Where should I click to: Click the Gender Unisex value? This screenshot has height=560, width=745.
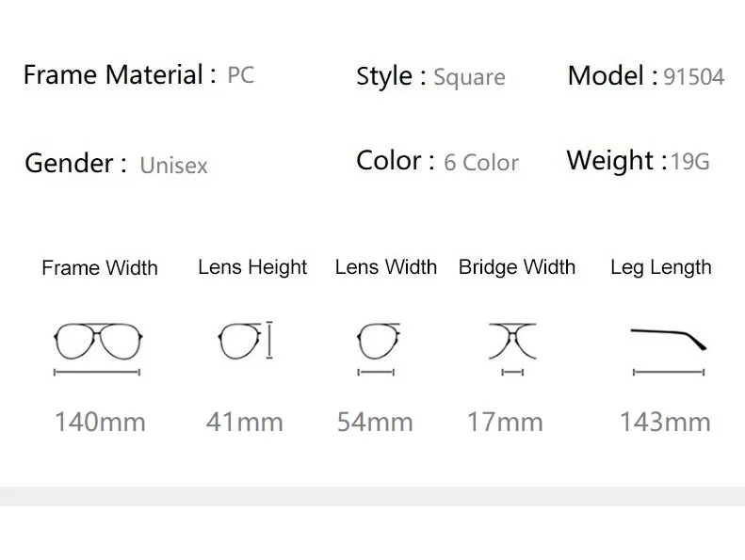173,166
